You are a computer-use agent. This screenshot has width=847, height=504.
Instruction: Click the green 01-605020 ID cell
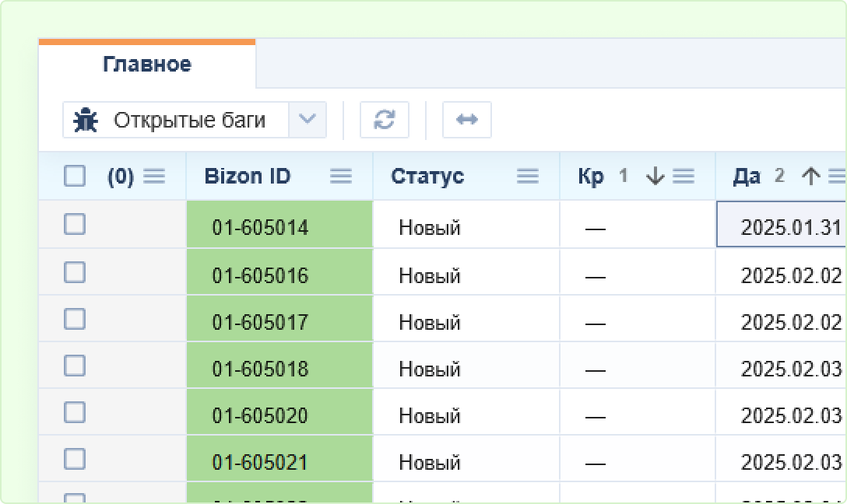pyautogui.click(x=260, y=416)
